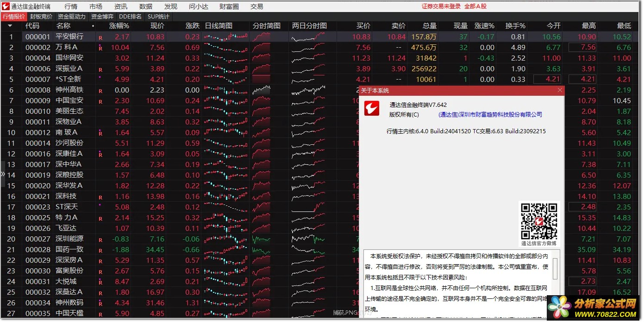Select the 中国天楹 stock name
Screen dimensions: 644x322
click(69, 313)
